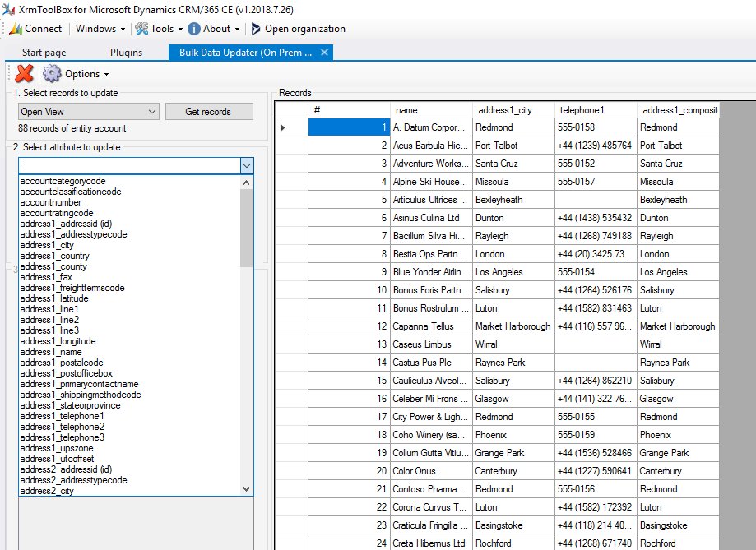The width and height of the screenshot is (756, 550).
Task: Select address1_county attribute
Action: coord(53,266)
